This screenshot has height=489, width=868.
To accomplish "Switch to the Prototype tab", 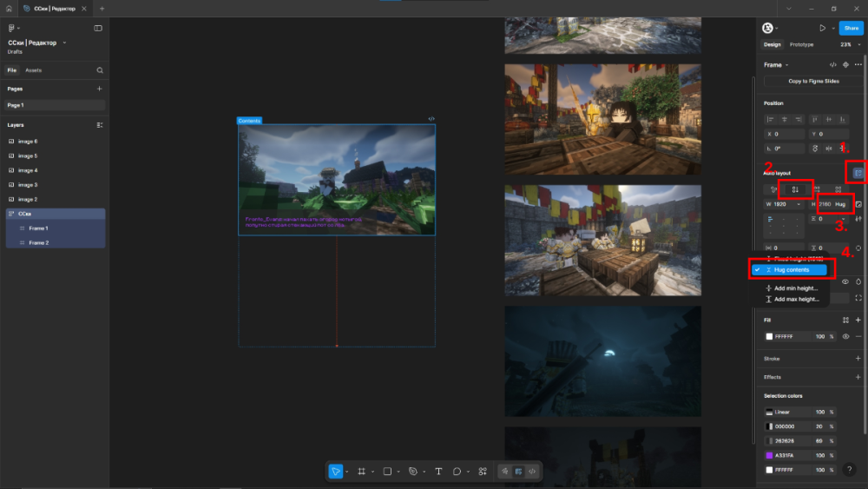I will [x=801, y=44].
